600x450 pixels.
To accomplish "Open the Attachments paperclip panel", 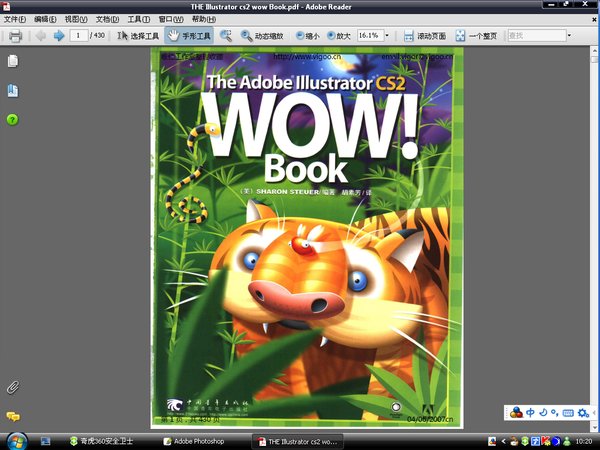I will 13,388.
